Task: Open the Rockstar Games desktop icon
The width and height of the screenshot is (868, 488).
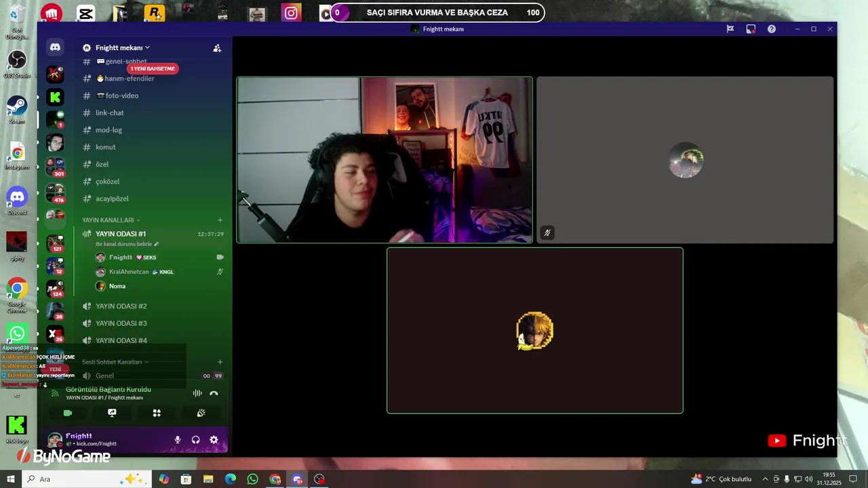Action: (154, 13)
